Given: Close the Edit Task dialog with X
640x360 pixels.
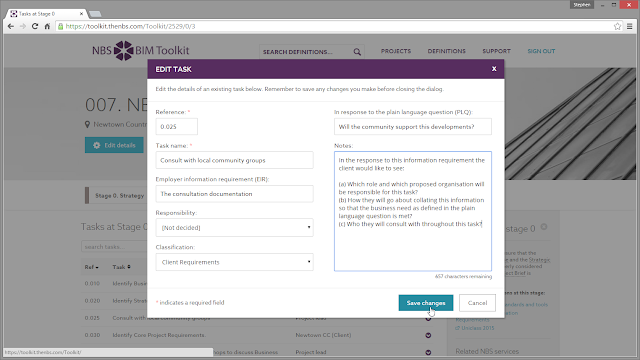Looking at the screenshot, I should click(494, 69).
